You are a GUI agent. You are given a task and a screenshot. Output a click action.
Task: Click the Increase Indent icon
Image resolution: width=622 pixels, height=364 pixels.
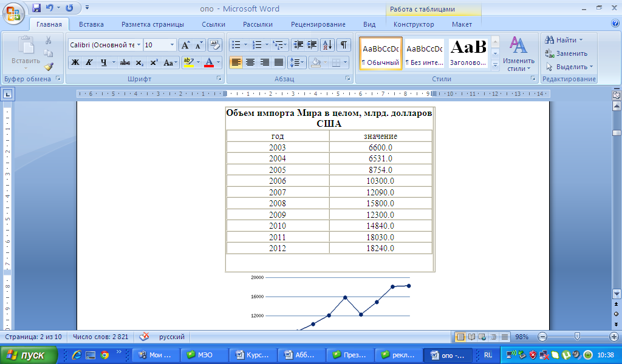tap(312, 45)
